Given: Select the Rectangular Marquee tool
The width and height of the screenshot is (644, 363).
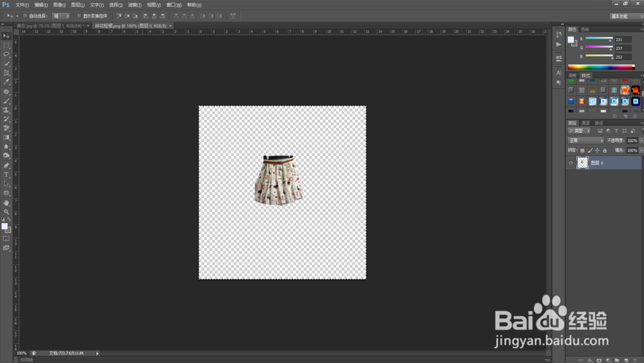Looking at the screenshot, I should [6, 45].
